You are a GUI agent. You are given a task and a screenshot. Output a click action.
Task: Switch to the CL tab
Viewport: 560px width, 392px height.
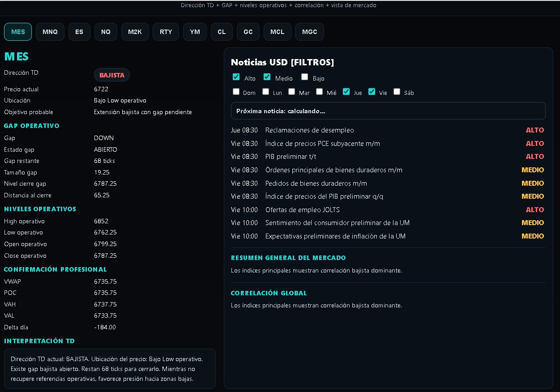click(222, 32)
